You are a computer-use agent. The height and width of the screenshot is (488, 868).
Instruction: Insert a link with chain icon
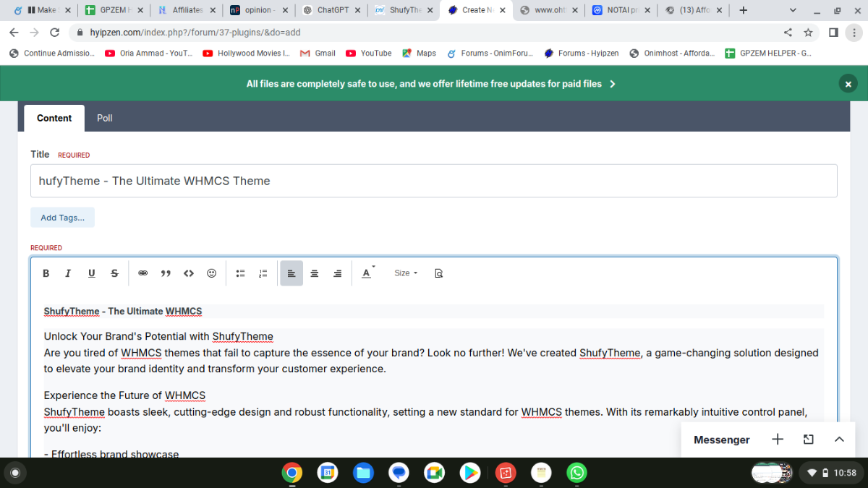pos(142,273)
